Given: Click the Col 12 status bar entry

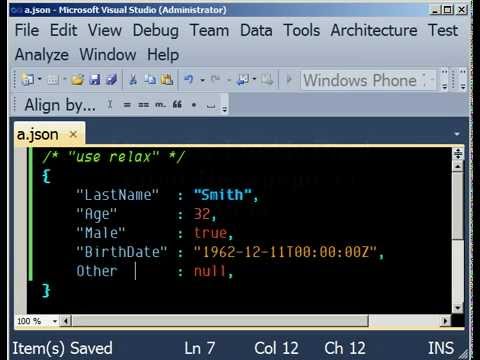Looking at the screenshot, I should (276, 348).
